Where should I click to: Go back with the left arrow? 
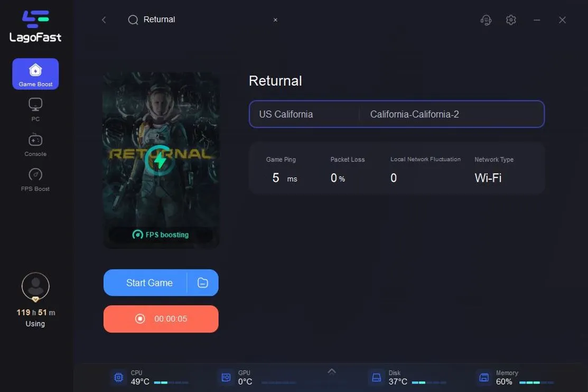[x=104, y=20]
